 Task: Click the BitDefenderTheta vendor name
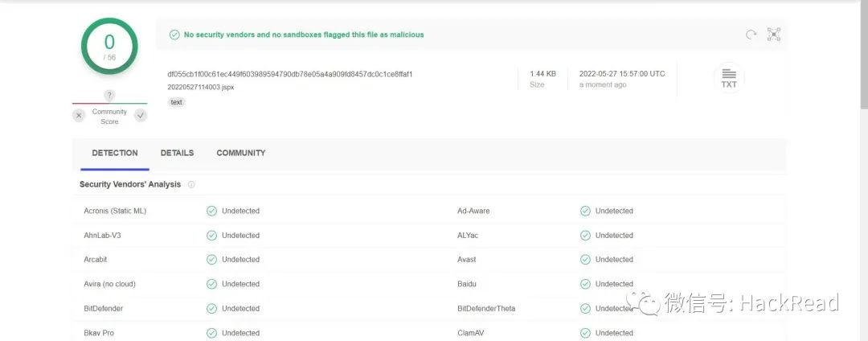point(486,308)
